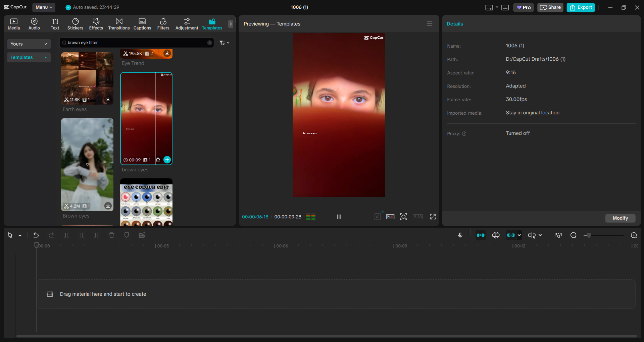Click the Export button
The image size is (644, 342).
(581, 7)
